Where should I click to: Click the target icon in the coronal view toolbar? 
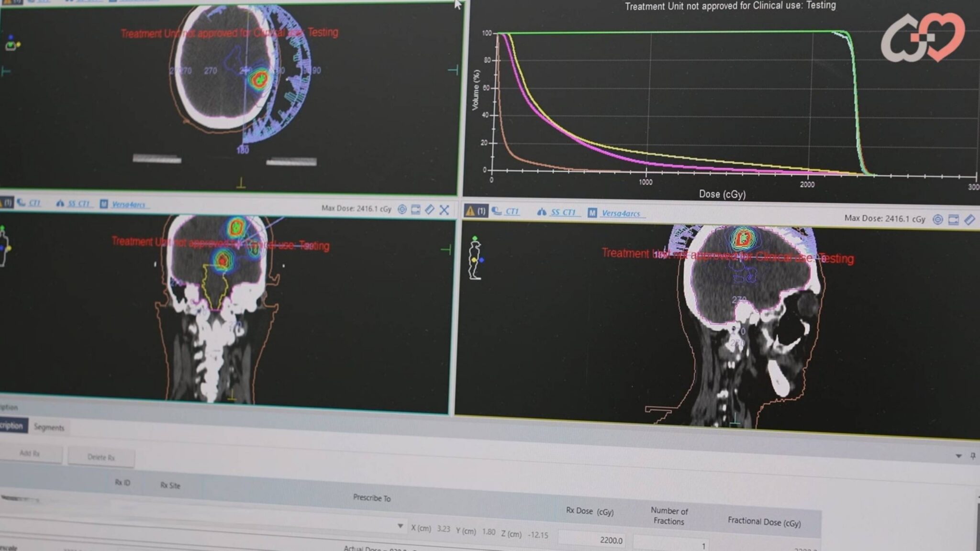click(402, 209)
